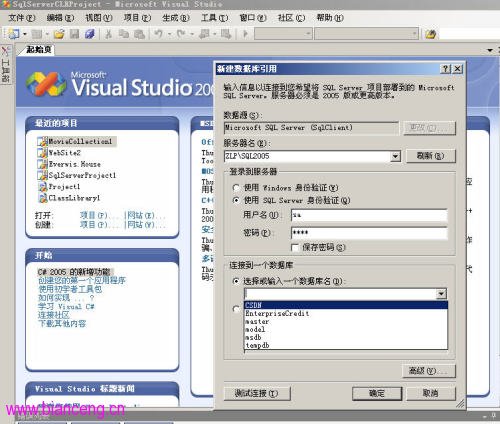Click the New Project toolbar icon

pyautogui.click(x=13, y=34)
